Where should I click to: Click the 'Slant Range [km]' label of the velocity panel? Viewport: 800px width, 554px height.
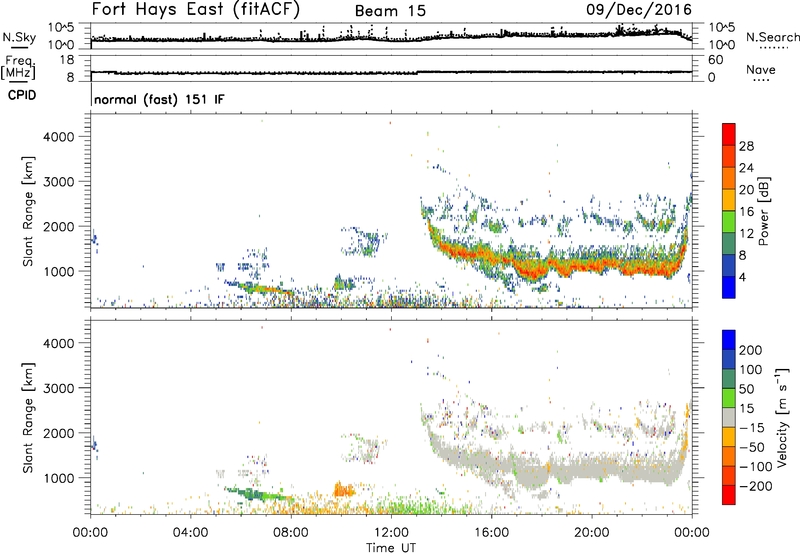(x=28, y=417)
